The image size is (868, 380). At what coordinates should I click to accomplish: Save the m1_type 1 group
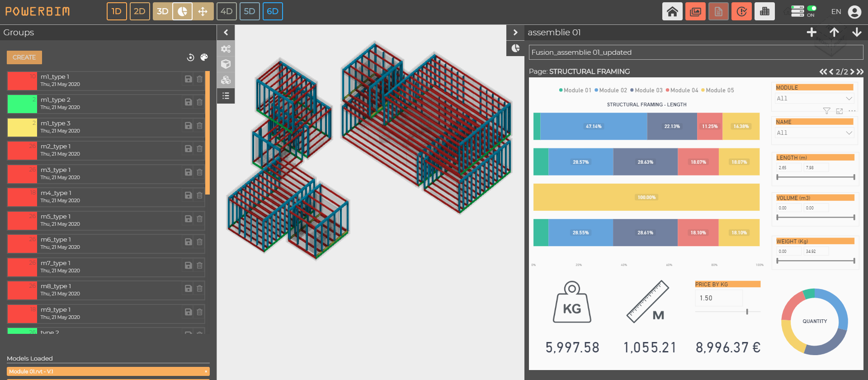click(x=189, y=79)
